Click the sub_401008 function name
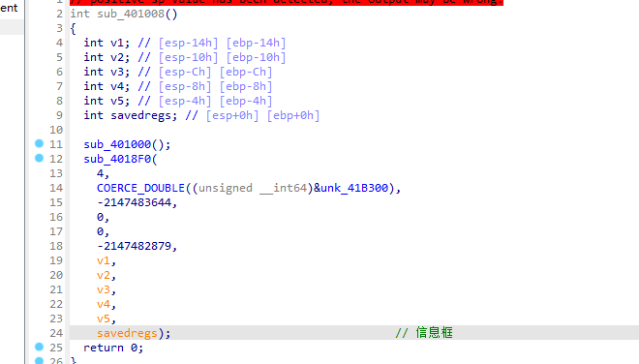The height and width of the screenshot is (364, 639). click(131, 14)
